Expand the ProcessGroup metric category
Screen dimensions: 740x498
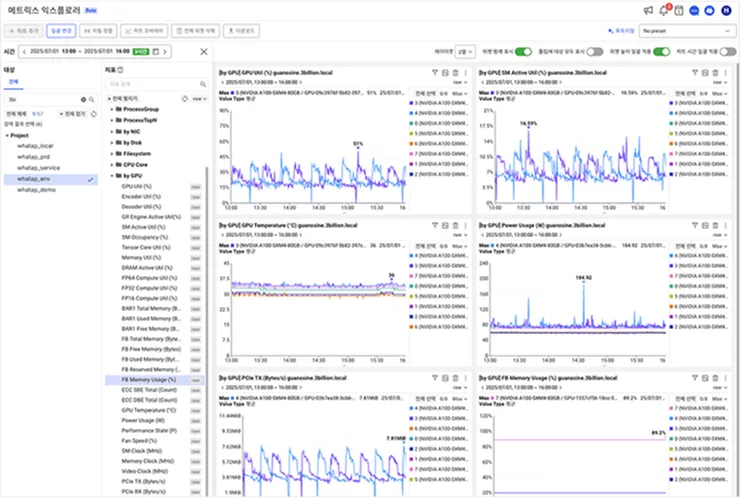click(x=112, y=109)
